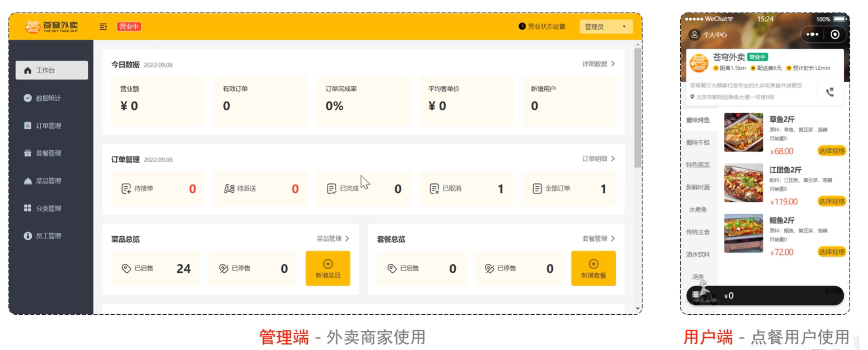Go to 订单管理 in the sidebar

(48, 125)
